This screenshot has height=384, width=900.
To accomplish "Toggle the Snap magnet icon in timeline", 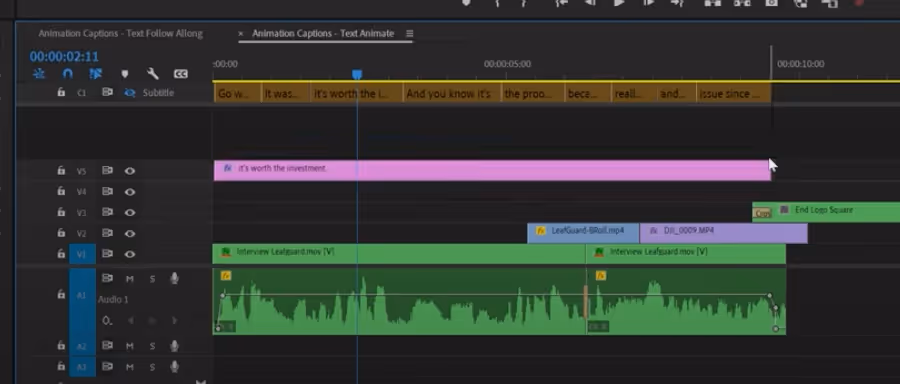I will tap(68, 73).
